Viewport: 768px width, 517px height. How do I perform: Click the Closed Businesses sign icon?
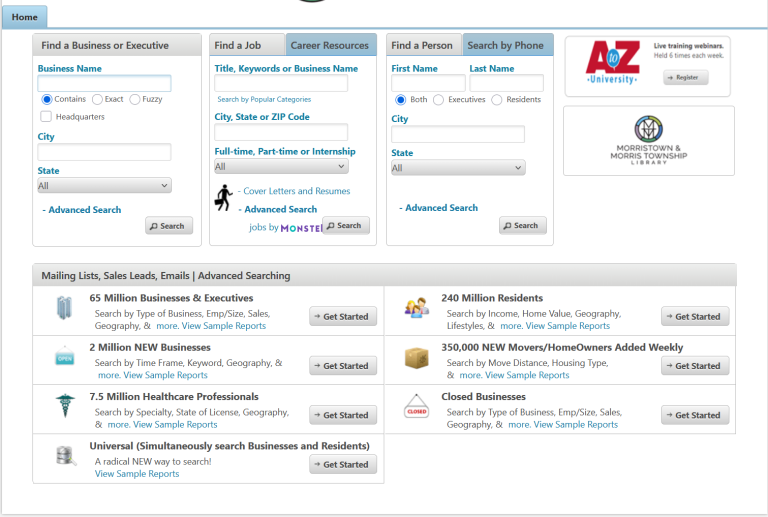point(416,406)
